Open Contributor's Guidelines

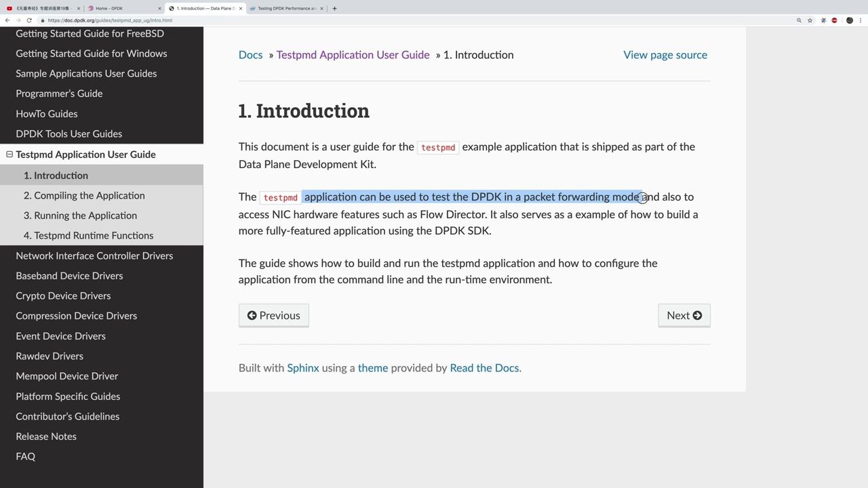[67, 416]
